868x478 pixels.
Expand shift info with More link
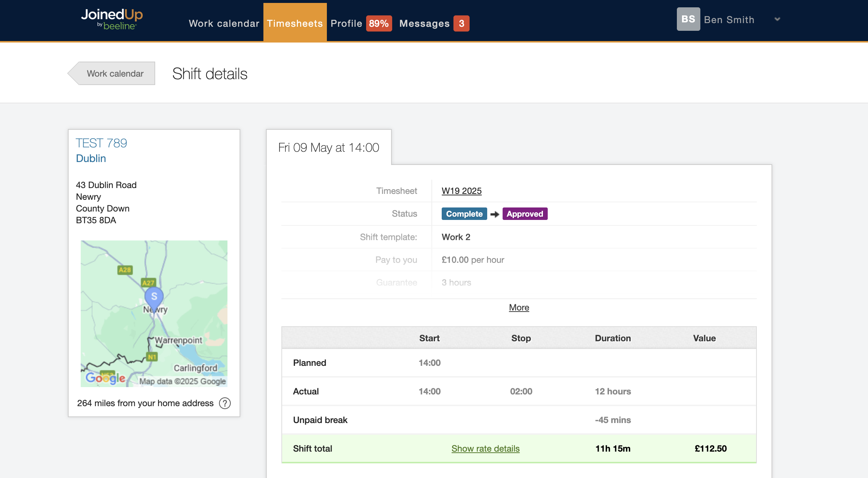click(x=519, y=308)
